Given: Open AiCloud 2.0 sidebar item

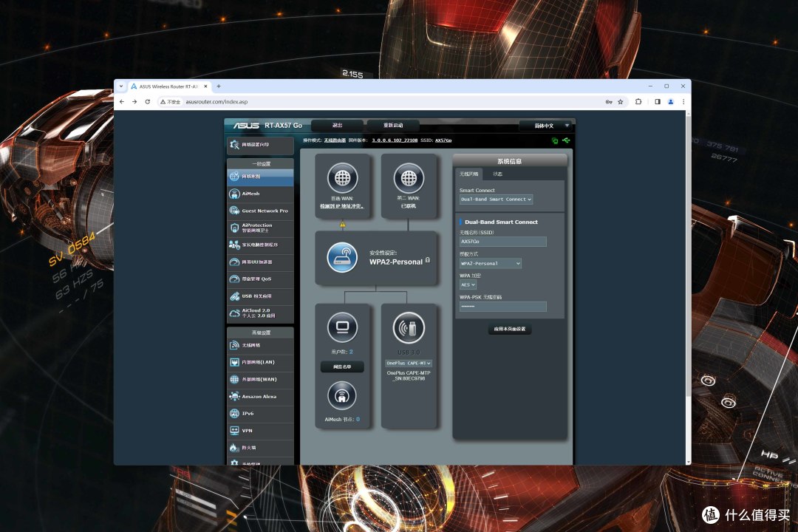Looking at the screenshot, I should 260,313.
